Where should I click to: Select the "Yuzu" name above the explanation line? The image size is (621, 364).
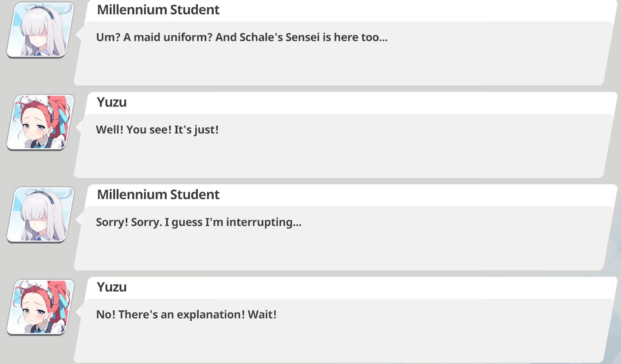pyautogui.click(x=112, y=287)
